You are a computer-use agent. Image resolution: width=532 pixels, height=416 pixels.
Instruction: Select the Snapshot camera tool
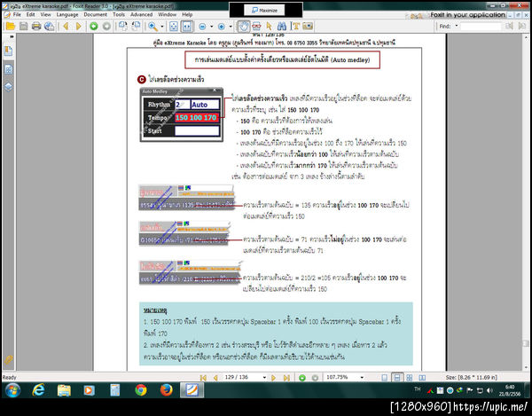pyautogui.click(x=308, y=26)
